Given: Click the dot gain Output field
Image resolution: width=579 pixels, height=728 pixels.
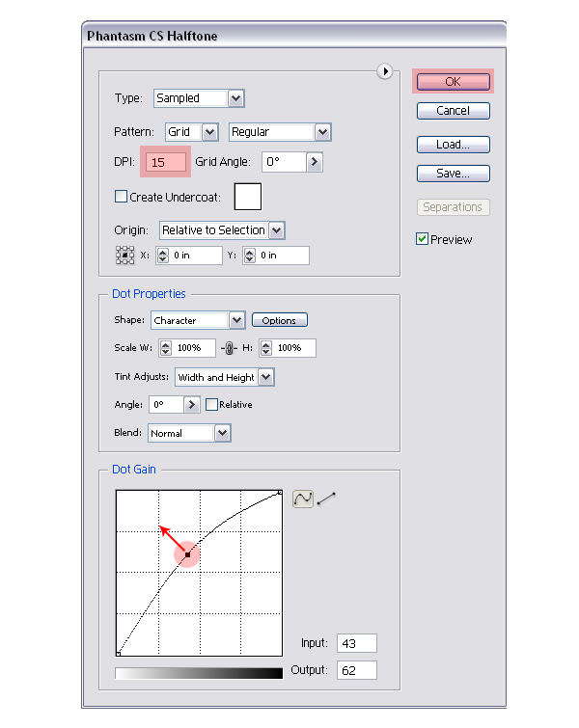Looking at the screenshot, I should coord(357,670).
